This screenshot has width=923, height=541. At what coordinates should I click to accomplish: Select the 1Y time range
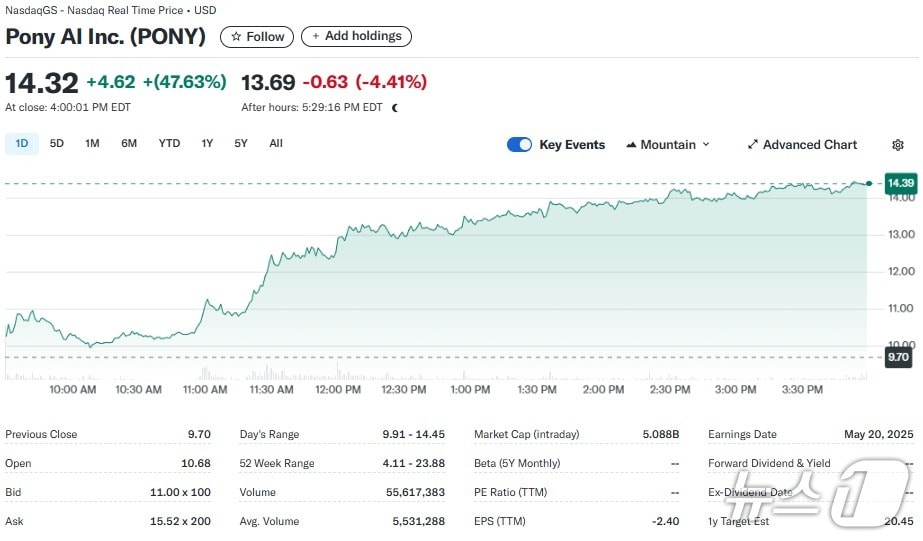pyautogui.click(x=207, y=143)
